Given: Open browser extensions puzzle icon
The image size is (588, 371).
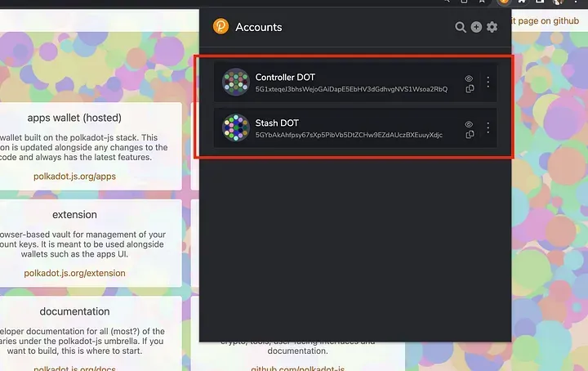Looking at the screenshot, I should 522,2.
